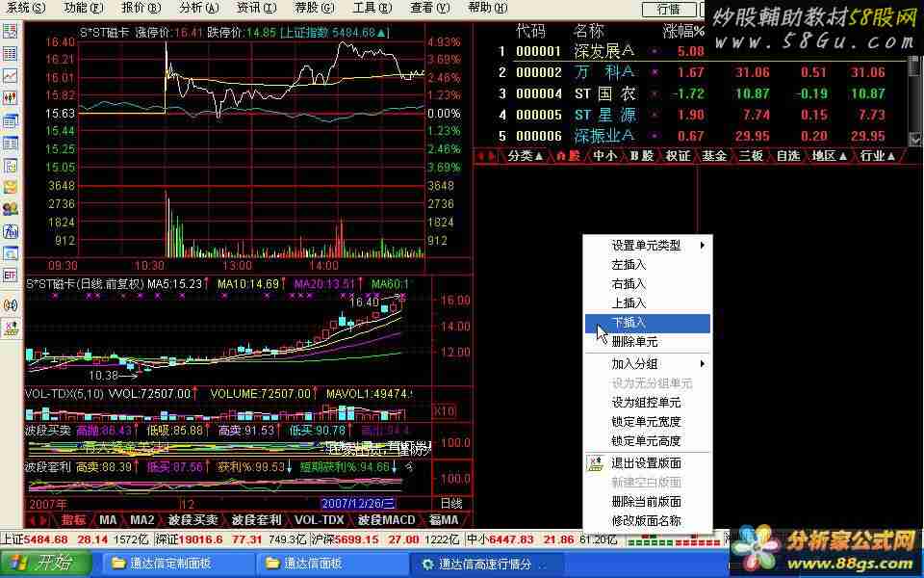
Task: Open the 功能(F) menu
Action: click(84, 8)
